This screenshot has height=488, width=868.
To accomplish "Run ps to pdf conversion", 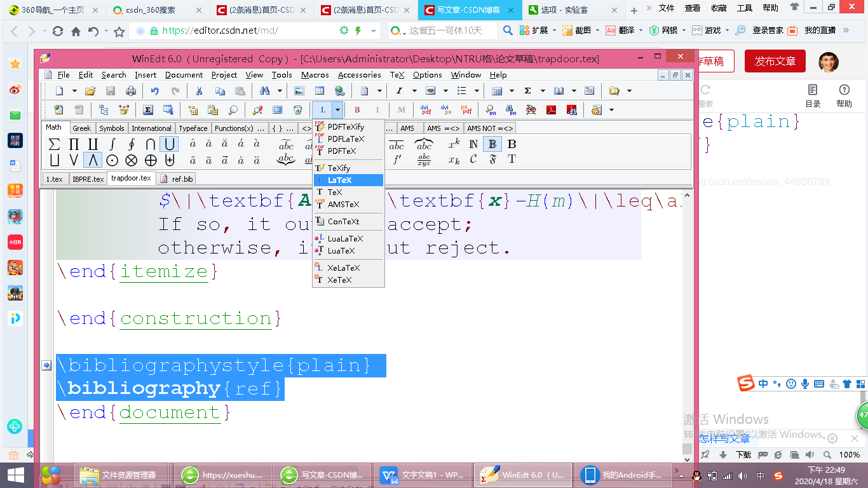I will (x=466, y=110).
